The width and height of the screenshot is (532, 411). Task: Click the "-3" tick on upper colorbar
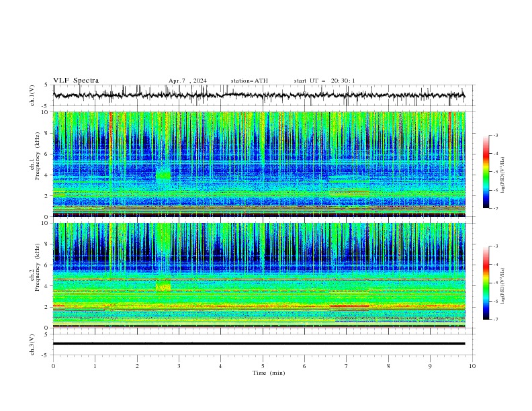[496, 135]
